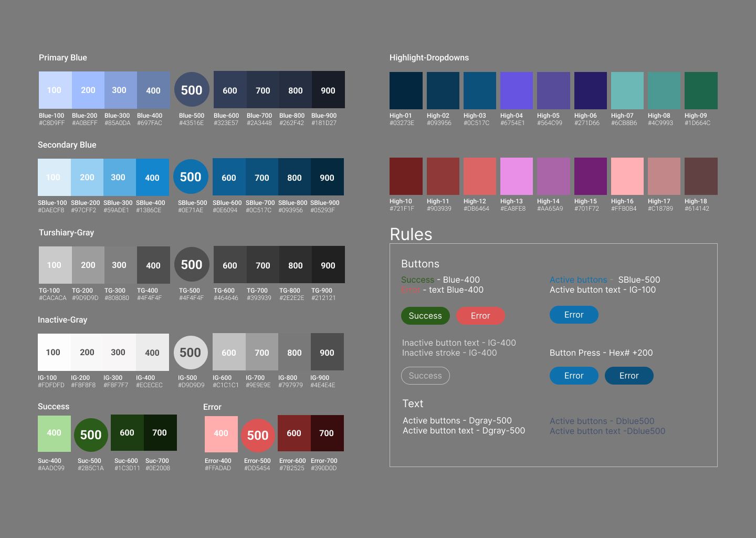
Task: Click the 'Inactive stroke - IG-400' text
Action: point(449,353)
